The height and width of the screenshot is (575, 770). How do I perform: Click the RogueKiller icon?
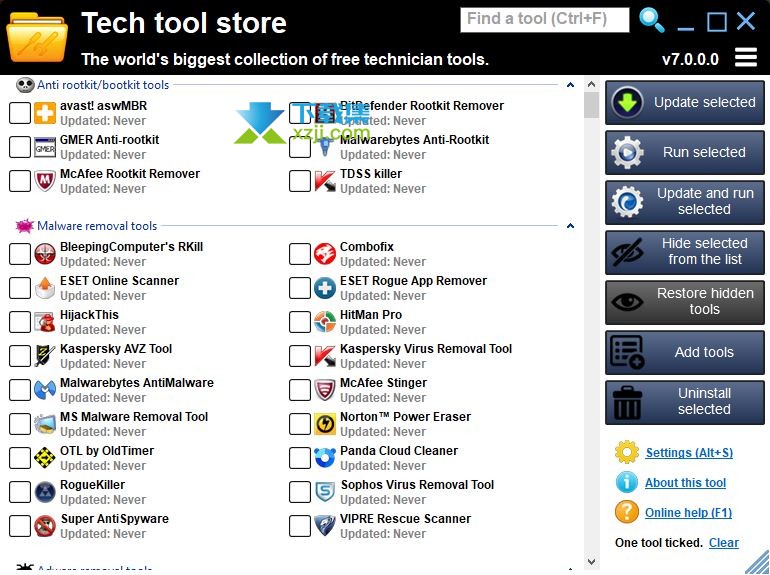click(45, 492)
